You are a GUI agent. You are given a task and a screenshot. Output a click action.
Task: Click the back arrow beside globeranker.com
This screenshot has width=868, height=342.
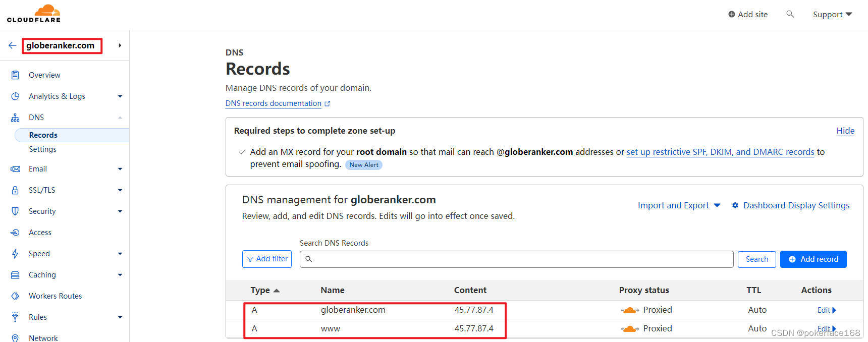(13, 45)
